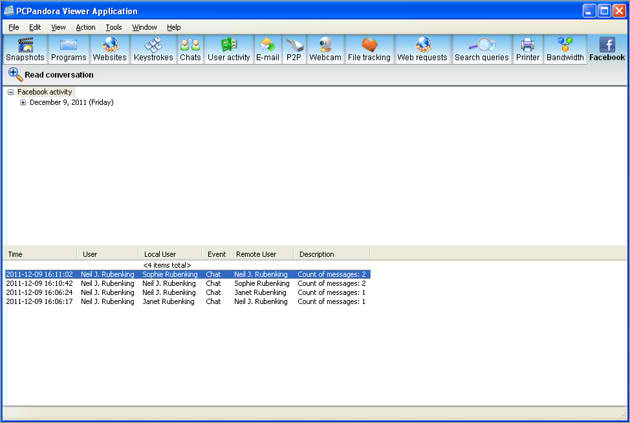Open the Tools menu
This screenshot has width=630, height=423.
tap(114, 27)
